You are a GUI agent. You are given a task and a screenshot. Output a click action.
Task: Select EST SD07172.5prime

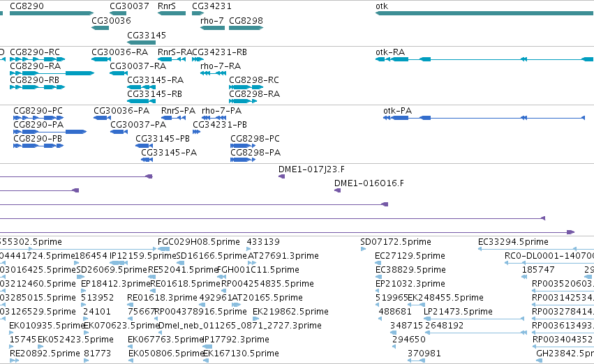(x=396, y=242)
